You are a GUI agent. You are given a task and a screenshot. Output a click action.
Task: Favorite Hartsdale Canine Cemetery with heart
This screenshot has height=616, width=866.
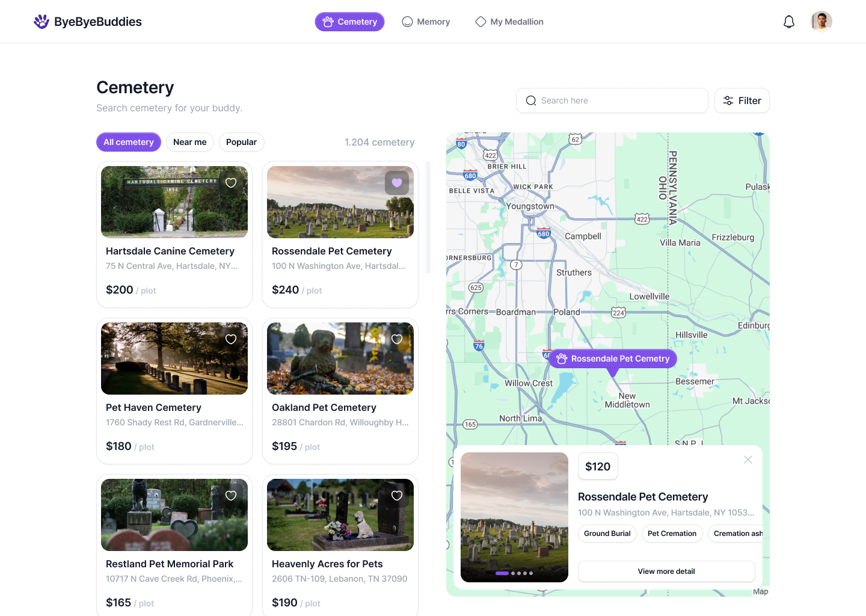pyautogui.click(x=231, y=183)
